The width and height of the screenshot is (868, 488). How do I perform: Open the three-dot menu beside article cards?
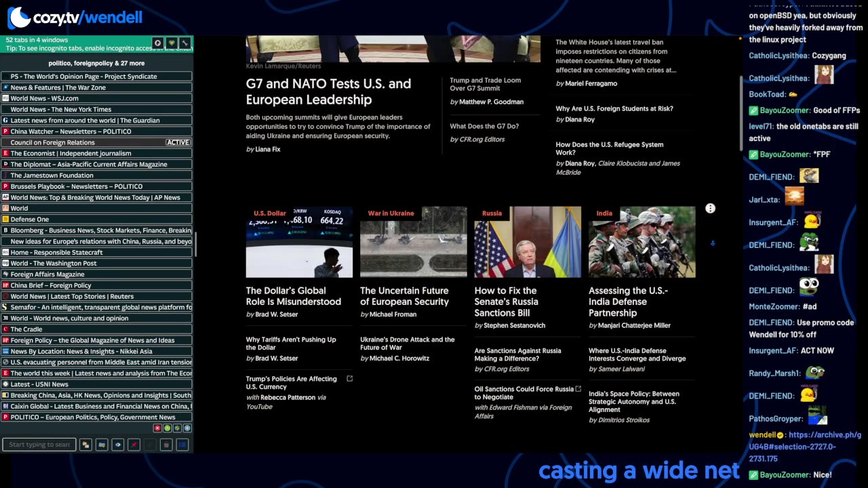(x=710, y=209)
